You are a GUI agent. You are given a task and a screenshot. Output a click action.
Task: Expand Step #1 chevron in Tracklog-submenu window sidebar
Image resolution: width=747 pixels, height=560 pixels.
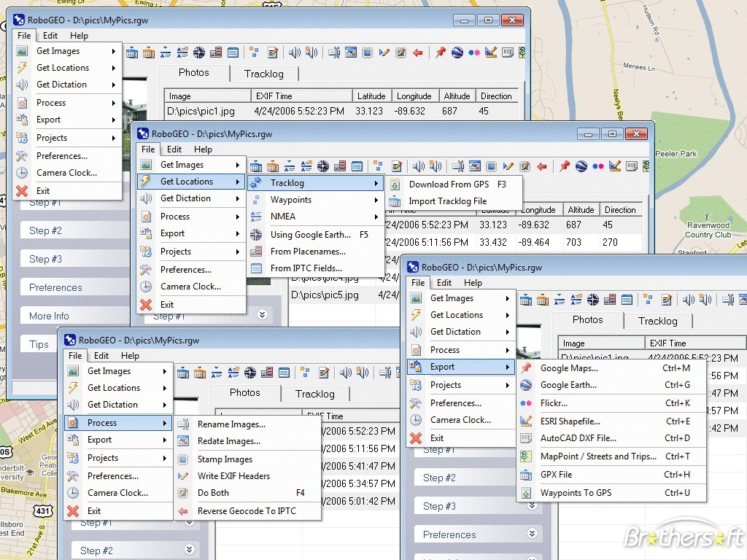262,315
